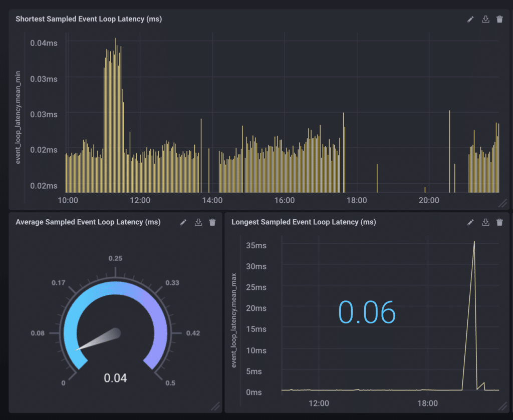Image resolution: width=513 pixels, height=420 pixels.
Task: Delete the Shortest Sampled Event Loop Latency panel
Action: click(499, 20)
